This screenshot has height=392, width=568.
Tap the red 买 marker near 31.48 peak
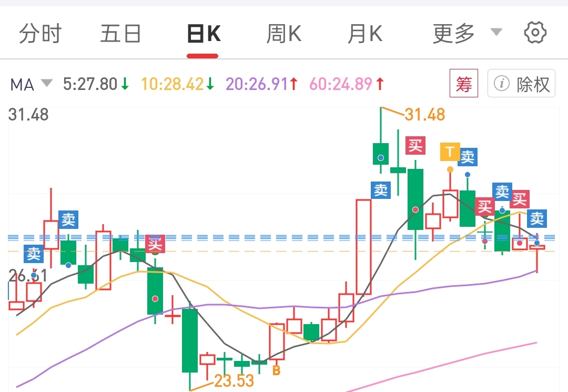[415, 145]
